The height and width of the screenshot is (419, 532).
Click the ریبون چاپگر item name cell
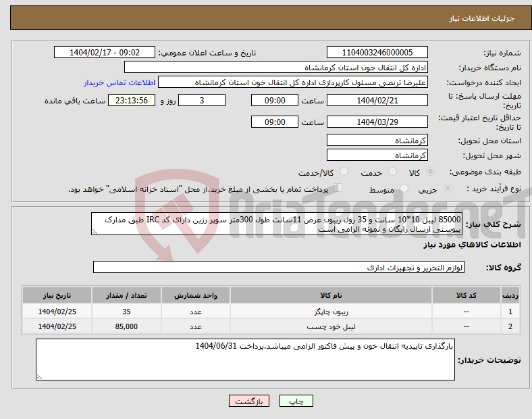(x=331, y=312)
